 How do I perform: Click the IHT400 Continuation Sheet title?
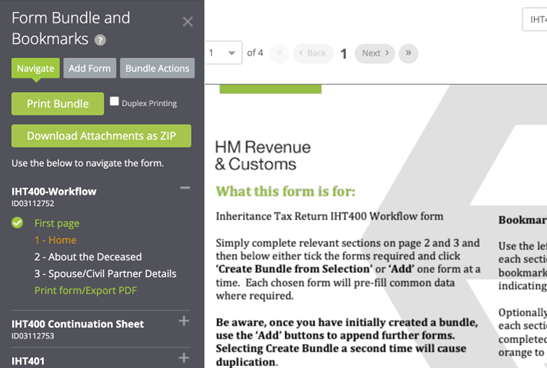(x=77, y=324)
